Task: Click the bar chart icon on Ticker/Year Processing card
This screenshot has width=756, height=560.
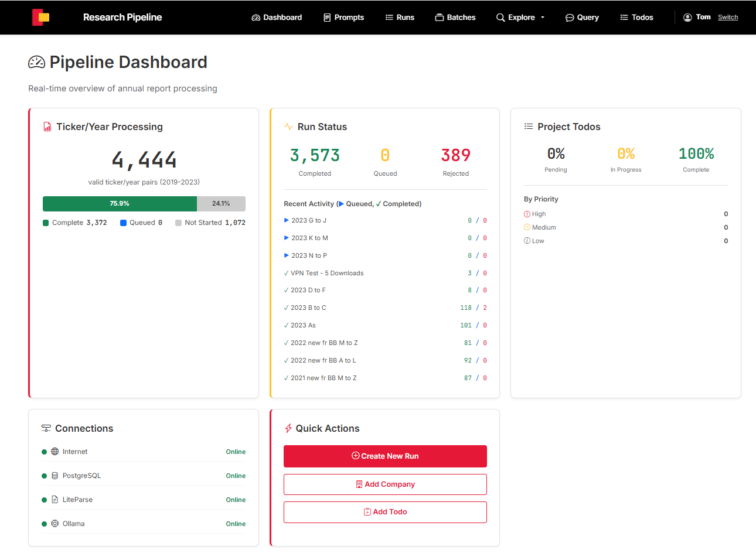Action: click(x=47, y=127)
